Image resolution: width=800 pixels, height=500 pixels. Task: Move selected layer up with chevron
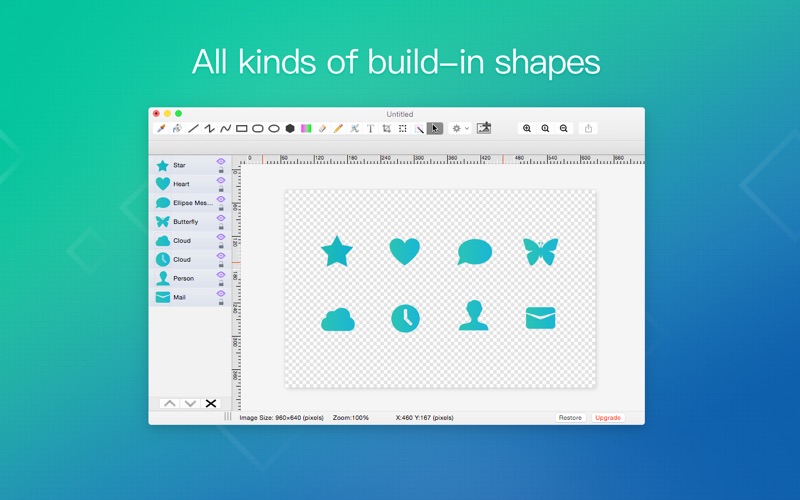[169, 403]
